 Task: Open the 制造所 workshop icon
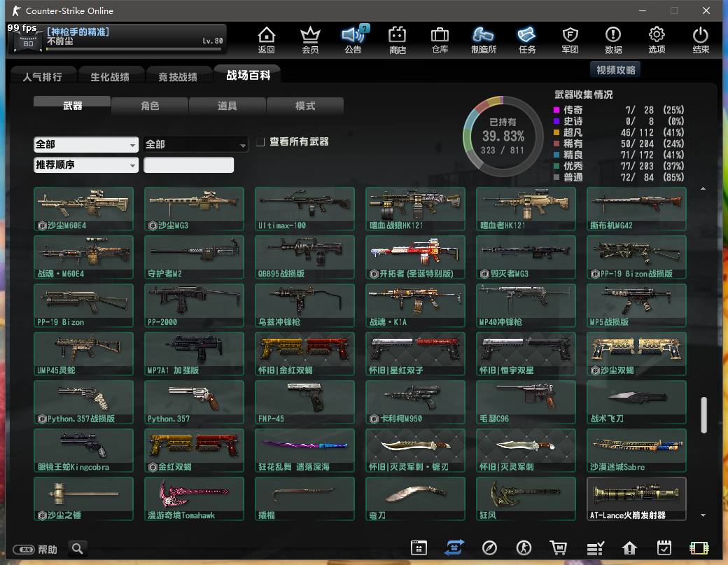tap(483, 40)
